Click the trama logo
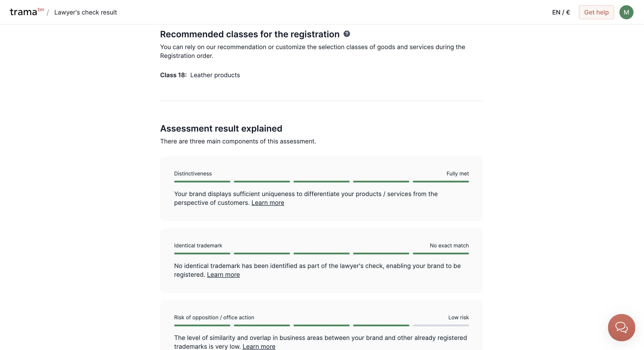This screenshot has width=644, height=350. tap(27, 12)
